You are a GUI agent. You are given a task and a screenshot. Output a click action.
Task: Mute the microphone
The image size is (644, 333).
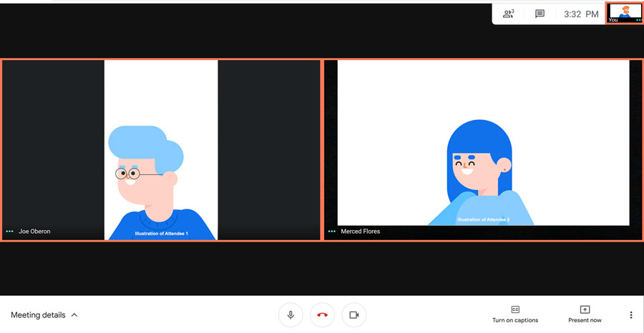click(x=291, y=315)
